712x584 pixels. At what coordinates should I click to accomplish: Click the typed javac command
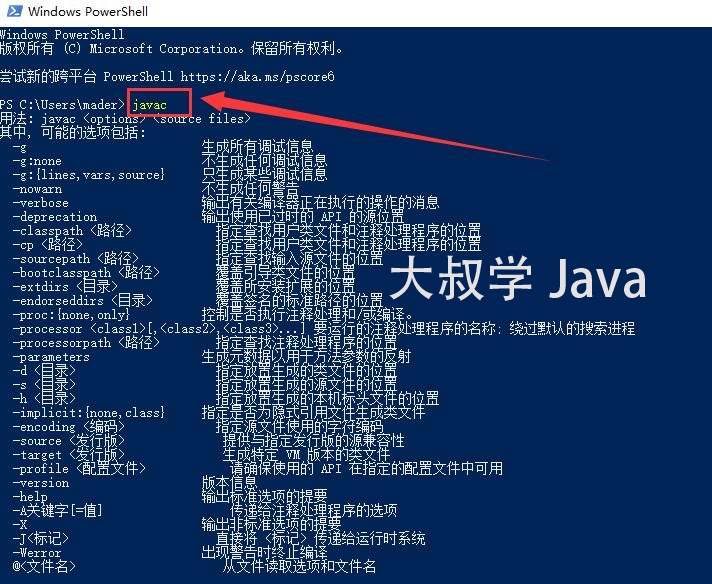150,105
